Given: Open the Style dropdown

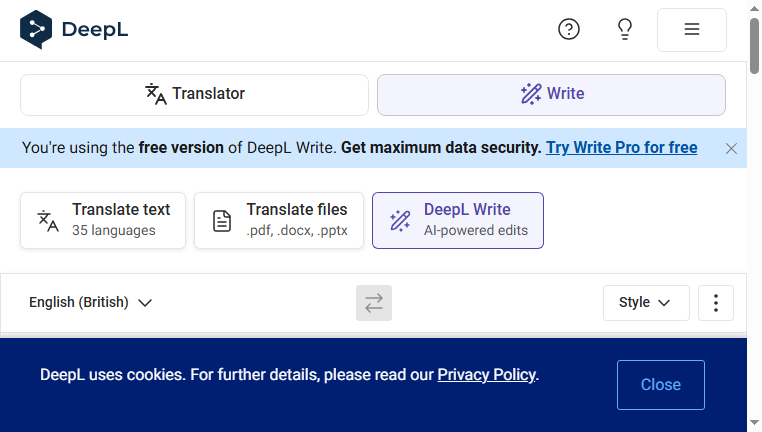Looking at the screenshot, I should coord(646,303).
